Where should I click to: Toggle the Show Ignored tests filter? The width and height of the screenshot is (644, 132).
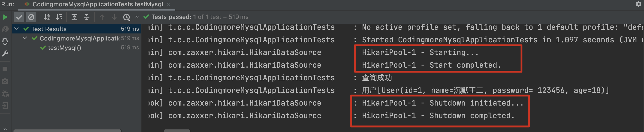pyautogui.click(x=31, y=17)
